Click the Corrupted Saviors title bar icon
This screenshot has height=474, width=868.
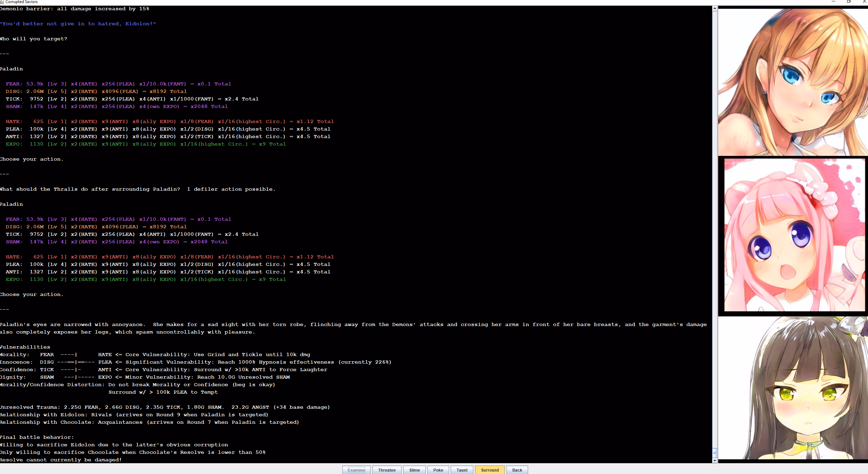[2, 2]
